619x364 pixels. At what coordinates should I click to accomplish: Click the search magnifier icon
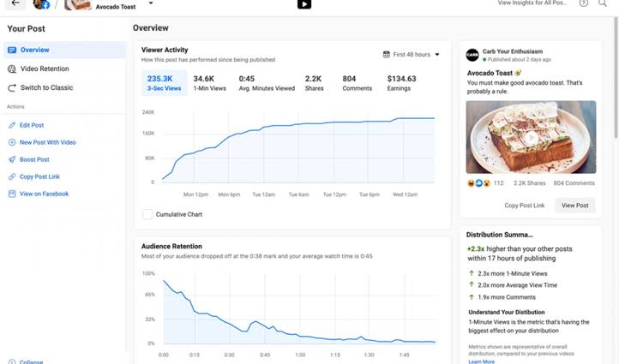(603, 3)
